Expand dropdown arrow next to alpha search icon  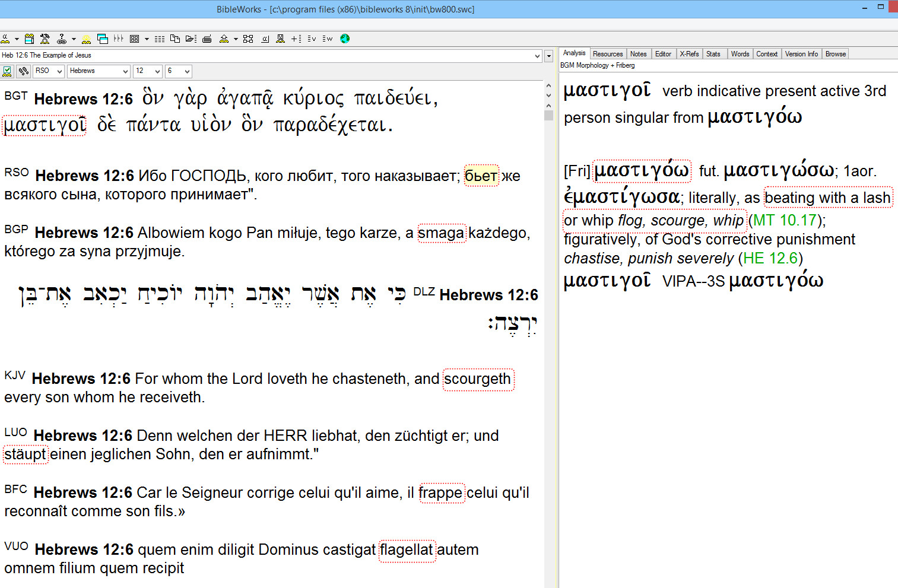(17, 39)
